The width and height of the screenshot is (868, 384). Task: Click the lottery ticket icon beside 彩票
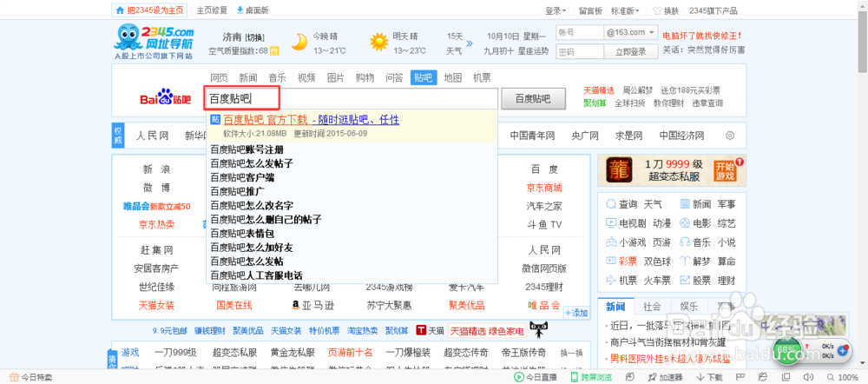point(610,261)
